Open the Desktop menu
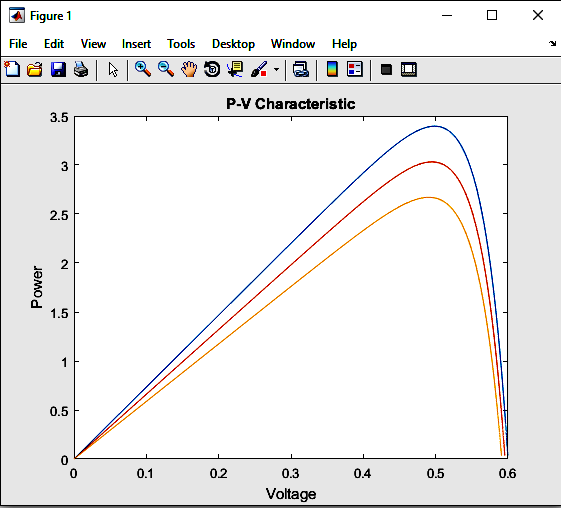 pos(233,44)
